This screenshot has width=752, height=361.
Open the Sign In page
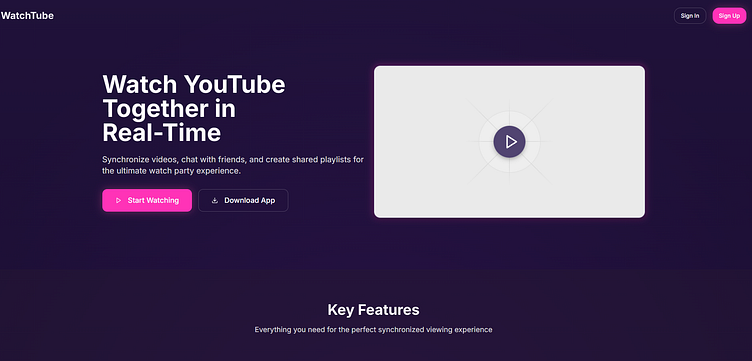(x=690, y=16)
